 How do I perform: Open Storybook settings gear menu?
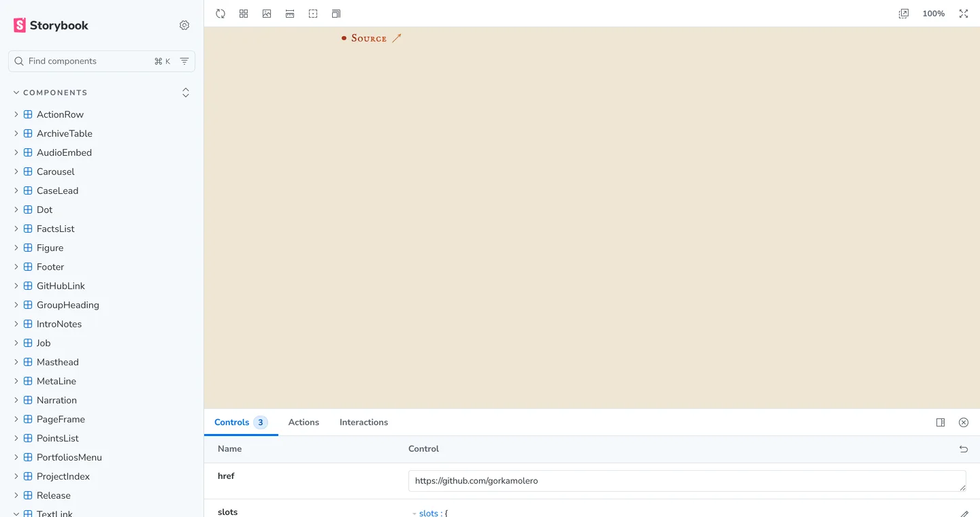[x=184, y=25]
